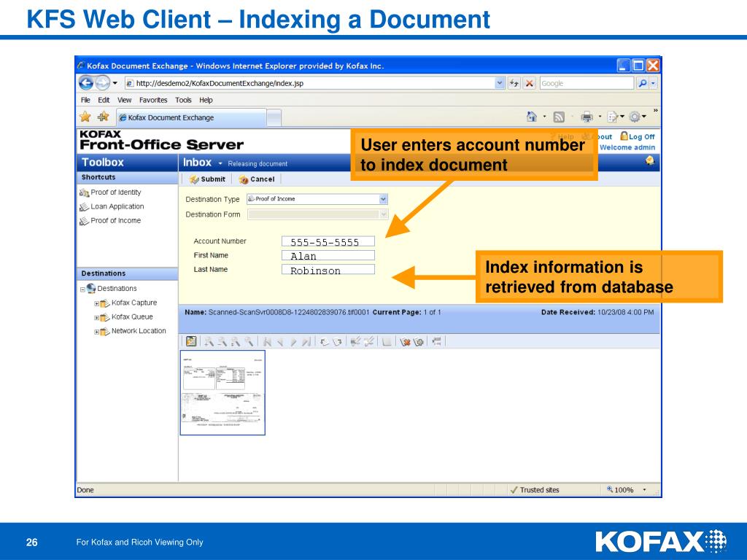Screen dimensions: 747x560
Task: Click the 'Welcome admin' text
Action: point(627,147)
